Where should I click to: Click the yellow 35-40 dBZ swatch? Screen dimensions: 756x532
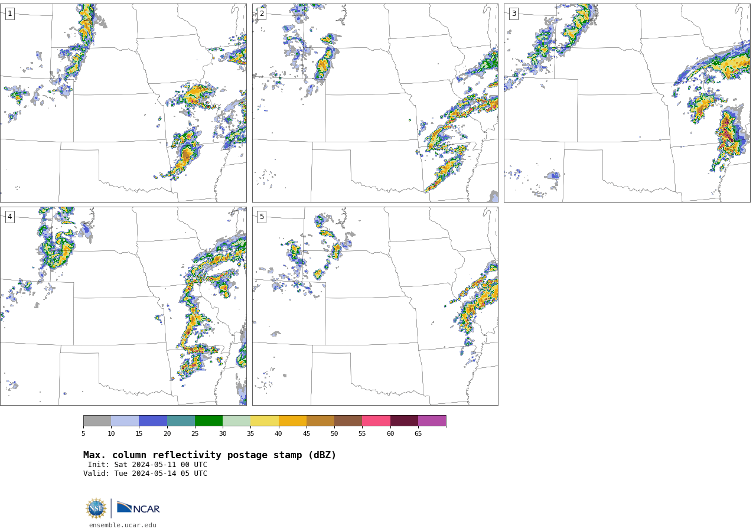point(265,421)
